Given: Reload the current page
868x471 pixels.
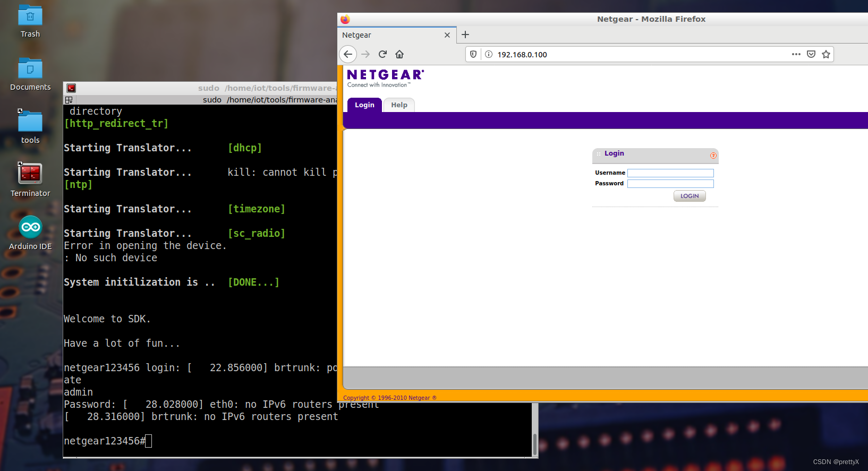Looking at the screenshot, I should (x=382, y=54).
